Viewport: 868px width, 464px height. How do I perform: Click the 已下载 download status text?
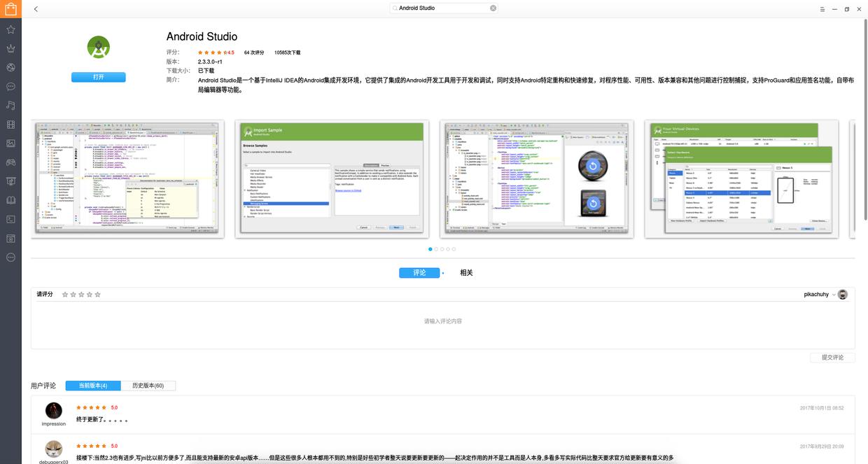click(206, 71)
